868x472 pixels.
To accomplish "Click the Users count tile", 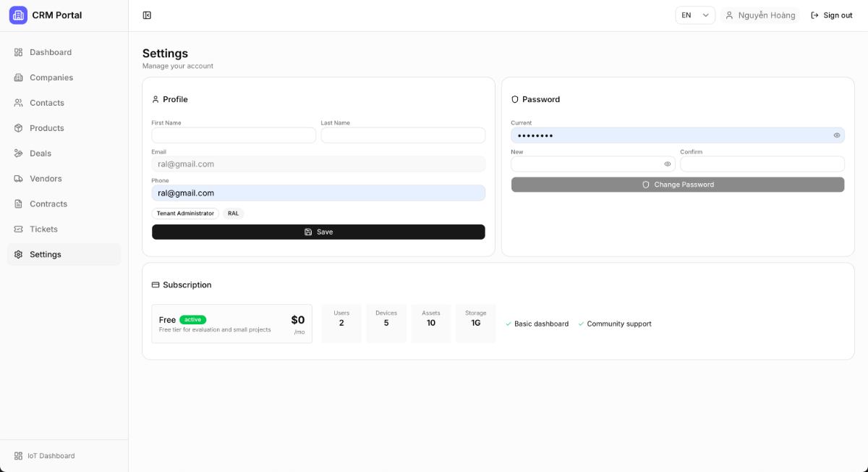I will (x=341, y=324).
